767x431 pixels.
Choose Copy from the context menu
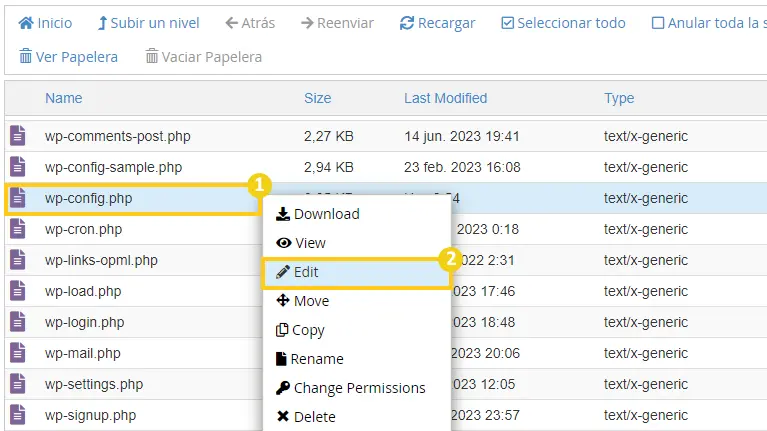point(357,330)
